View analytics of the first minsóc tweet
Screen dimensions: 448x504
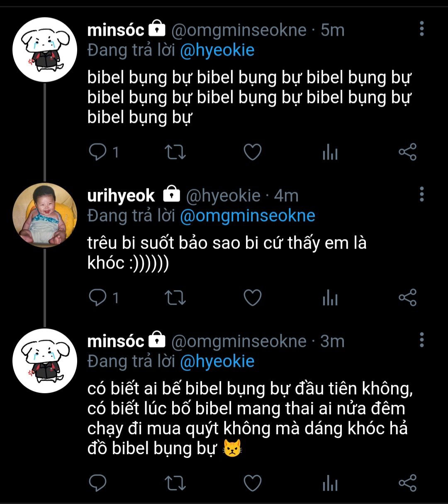click(330, 153)
